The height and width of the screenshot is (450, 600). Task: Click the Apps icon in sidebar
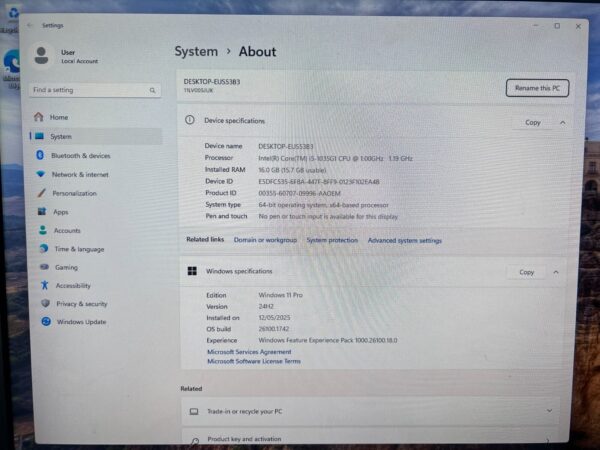(42, 211)
